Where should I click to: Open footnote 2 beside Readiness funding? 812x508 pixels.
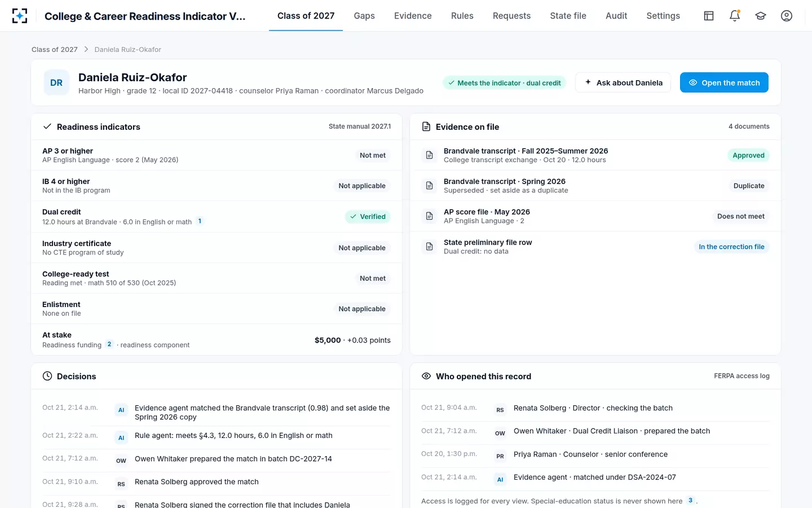109,344
